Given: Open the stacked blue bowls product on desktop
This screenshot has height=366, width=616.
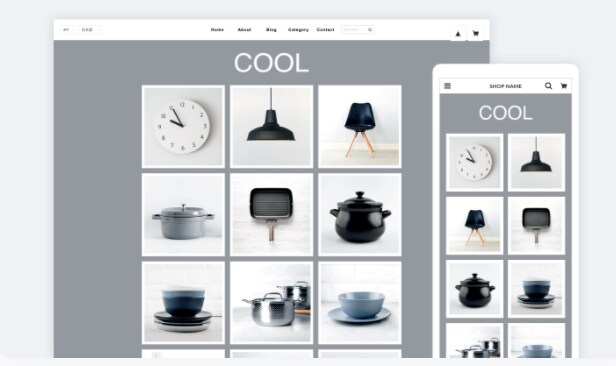Looking at the screenshot, I should coord(183,303).
